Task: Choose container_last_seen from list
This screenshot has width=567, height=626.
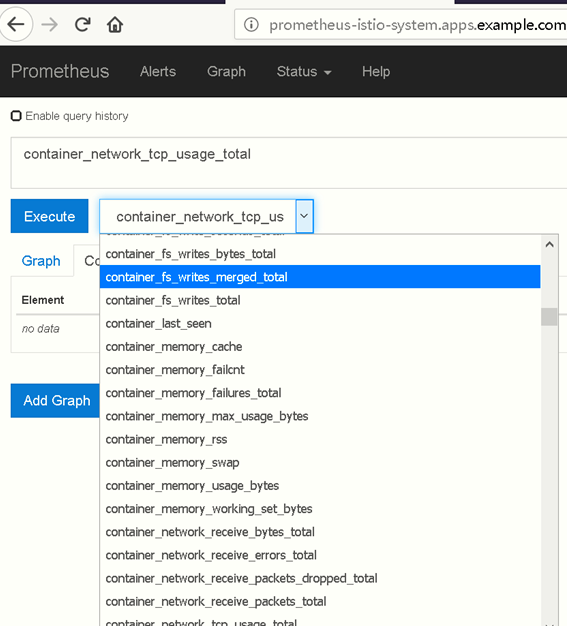Action: [x=320, y=323]
